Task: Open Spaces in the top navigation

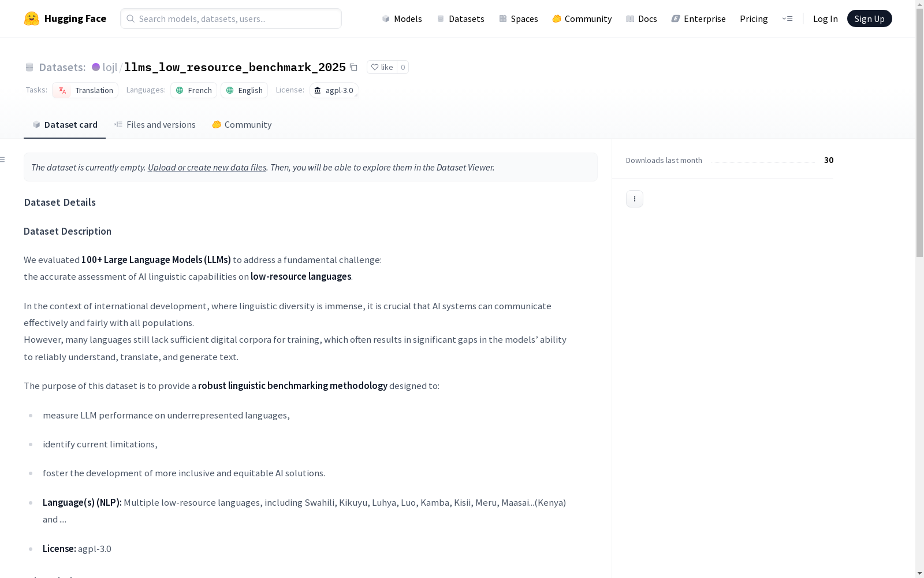Action: [x=518, y=18]
